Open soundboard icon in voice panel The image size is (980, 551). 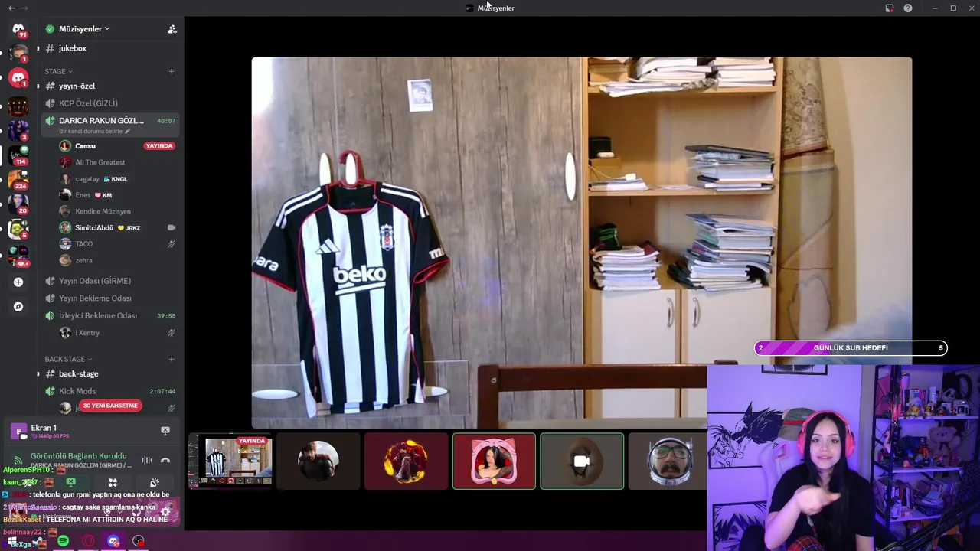coord(154,482)
